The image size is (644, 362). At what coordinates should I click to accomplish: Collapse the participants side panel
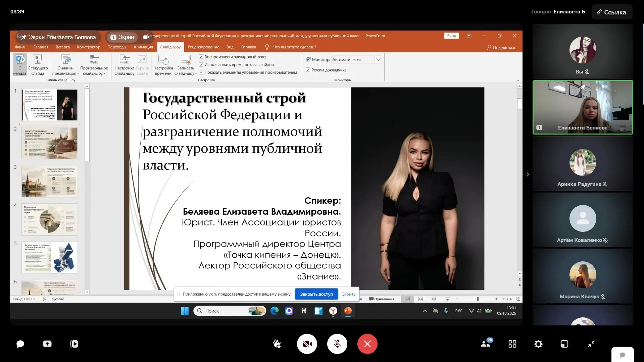528,174
